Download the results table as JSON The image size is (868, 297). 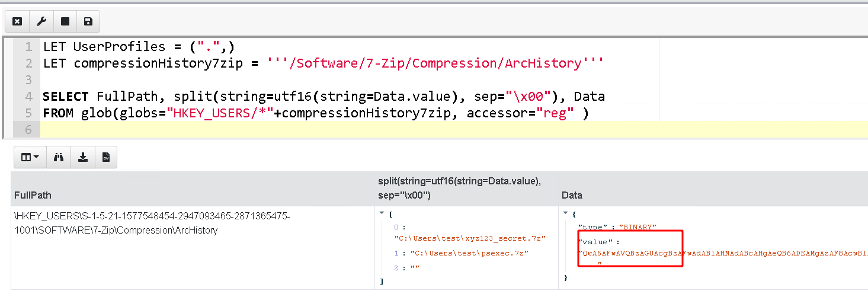82,157
